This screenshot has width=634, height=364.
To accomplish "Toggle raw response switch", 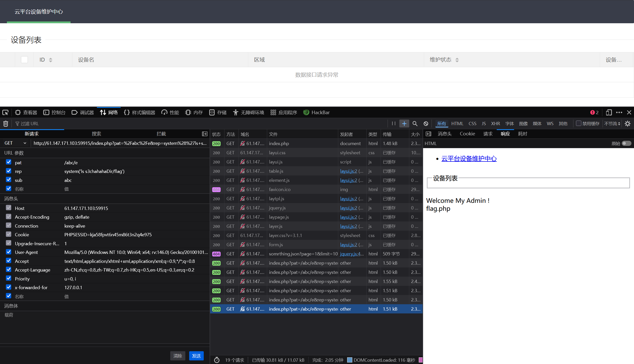I will 626,143.
